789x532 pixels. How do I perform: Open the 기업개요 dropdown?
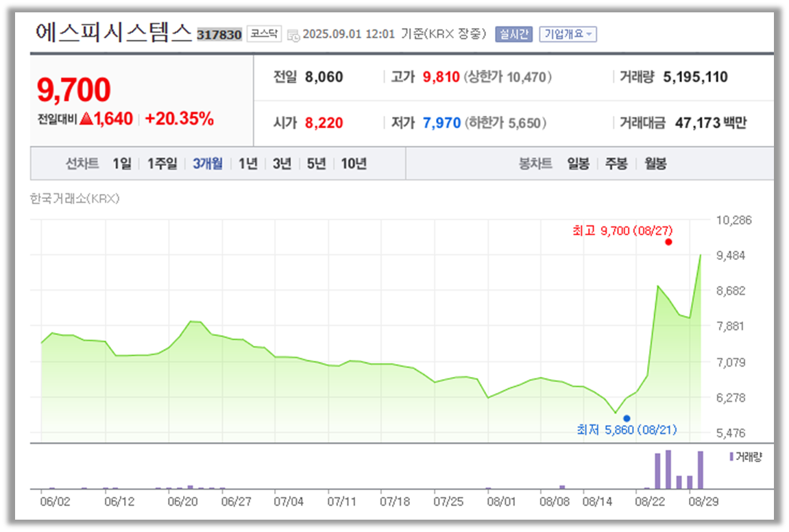(x=568, y=34)
